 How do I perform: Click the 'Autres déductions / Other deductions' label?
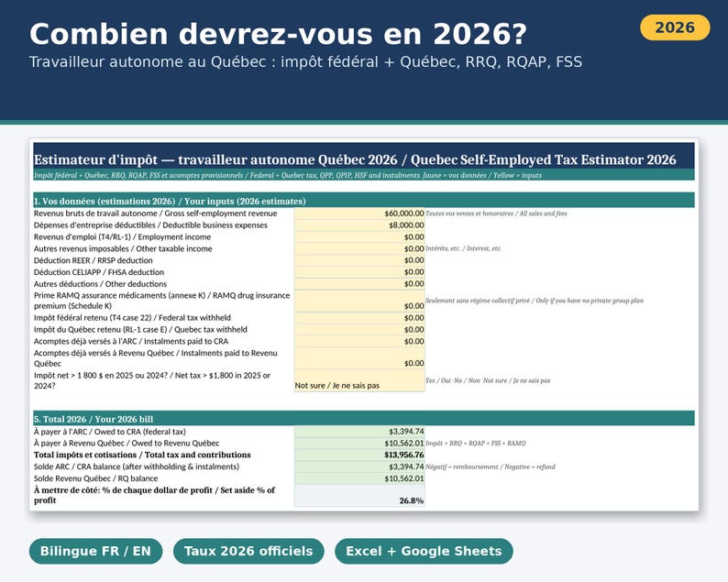[100, 283]
